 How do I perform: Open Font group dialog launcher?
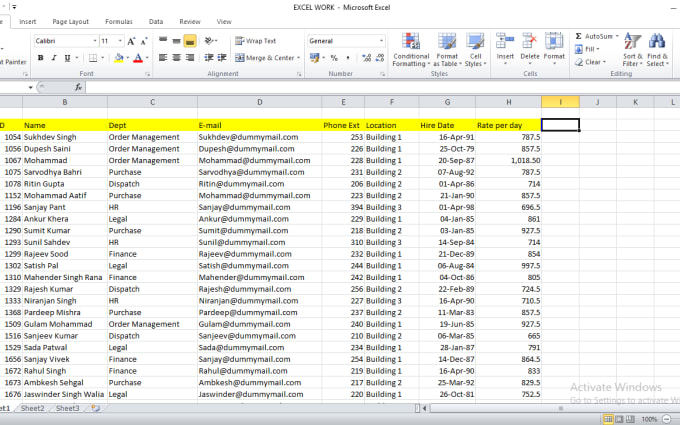pos(147,74)
